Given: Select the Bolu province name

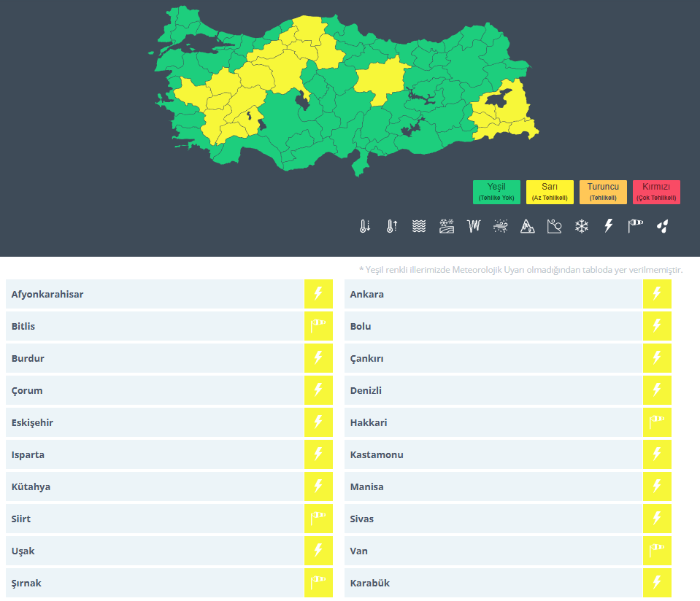Looking at the screenshot, I should point(361,326).
